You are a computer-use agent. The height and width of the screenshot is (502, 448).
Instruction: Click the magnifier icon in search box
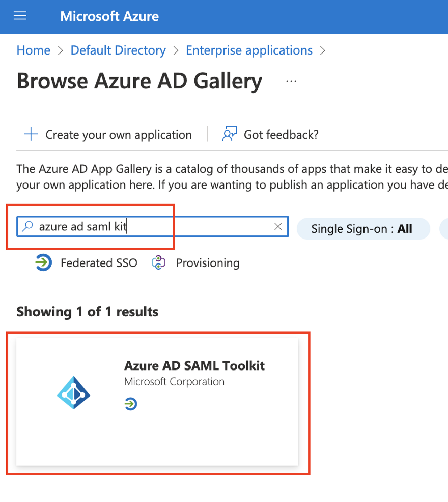pyautogui.click(x=29, y=227)
